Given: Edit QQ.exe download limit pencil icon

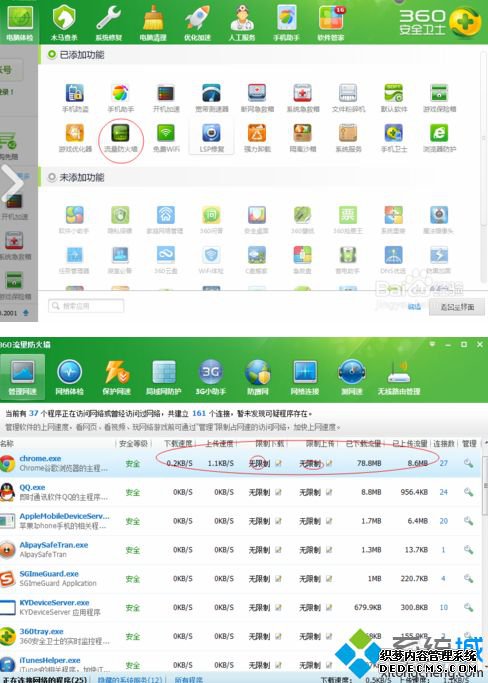Looking at the screenshot, I should pyautogui.click(x=278, y=492).
